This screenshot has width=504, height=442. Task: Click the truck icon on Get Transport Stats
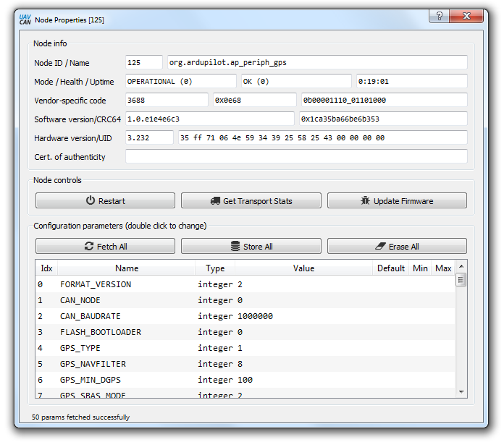tap(215, 201)
